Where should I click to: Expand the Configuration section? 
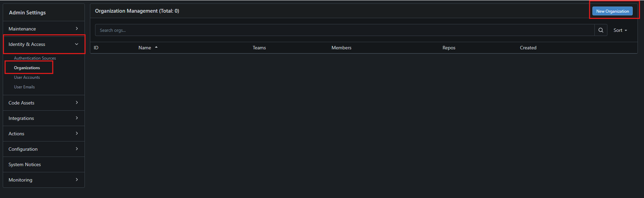pyautogui.click(x=44, y=149)
